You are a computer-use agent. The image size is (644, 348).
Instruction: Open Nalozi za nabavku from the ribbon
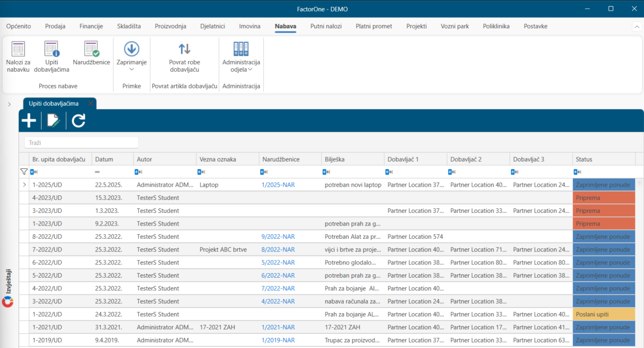coord(18,57)
